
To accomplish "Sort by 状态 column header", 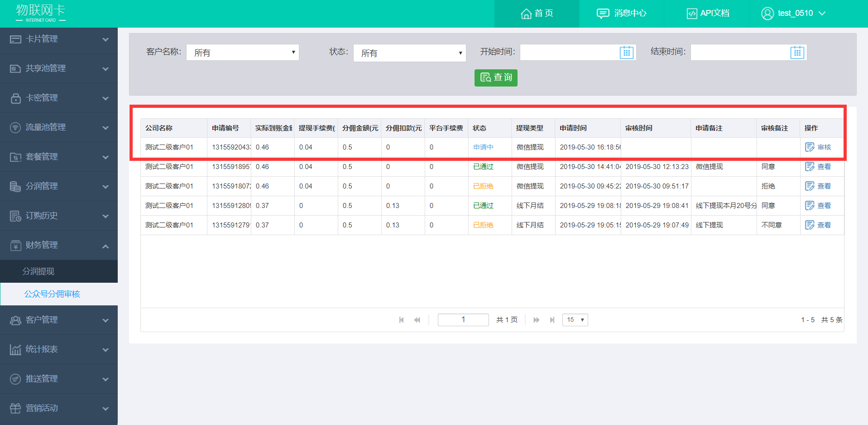I will [490, 128].
